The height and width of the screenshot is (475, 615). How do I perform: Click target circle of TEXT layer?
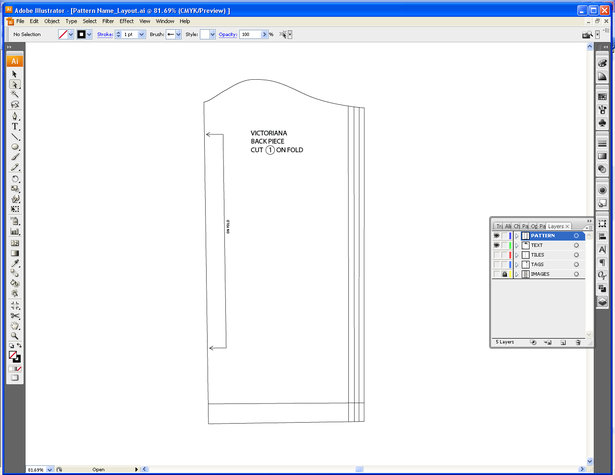coord(576,245)
